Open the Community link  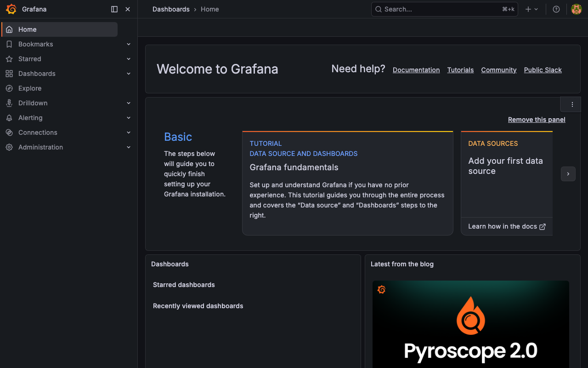[x=499, y=70]
